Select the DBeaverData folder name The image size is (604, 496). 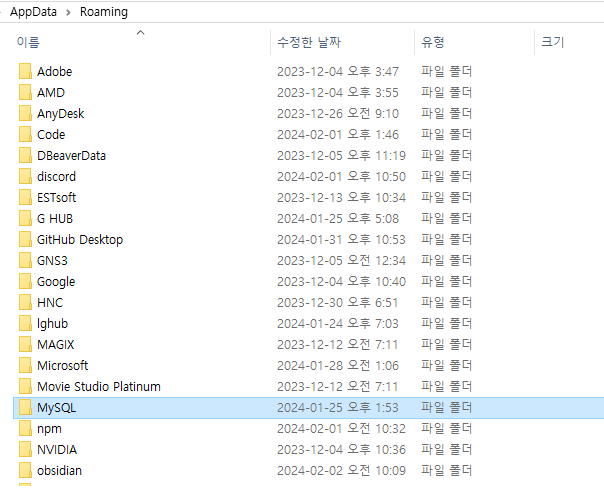pyautogui.click(x=71, y=156)
